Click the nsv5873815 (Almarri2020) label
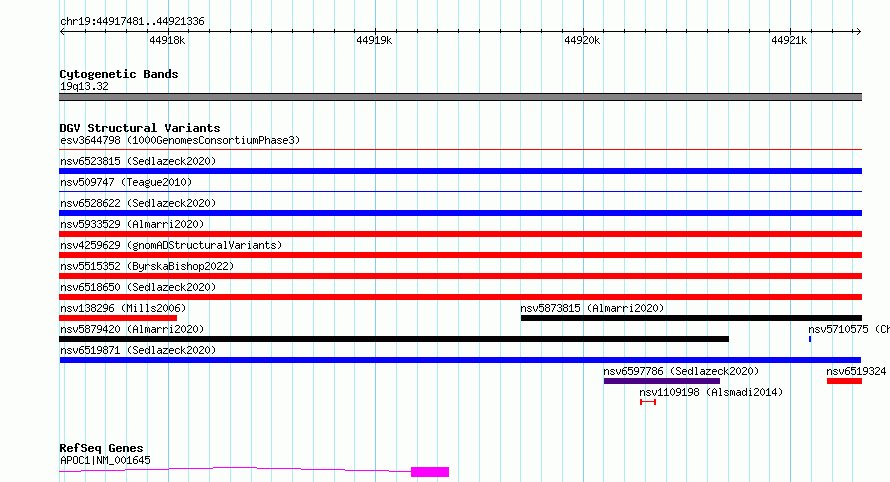Image resolution: width=890 pixels, height=482 pixels. (592, 308)
